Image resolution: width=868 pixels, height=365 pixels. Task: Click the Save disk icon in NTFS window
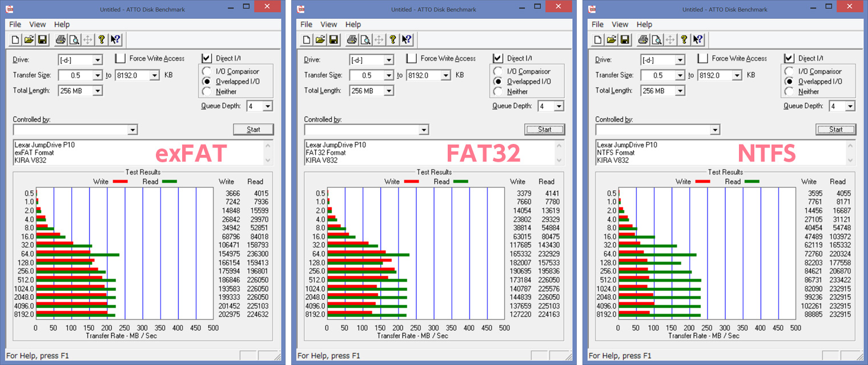tap(625, 39)
